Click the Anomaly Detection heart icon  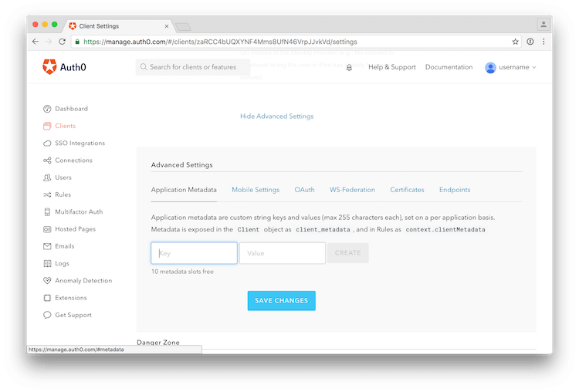tap(47, 281)
